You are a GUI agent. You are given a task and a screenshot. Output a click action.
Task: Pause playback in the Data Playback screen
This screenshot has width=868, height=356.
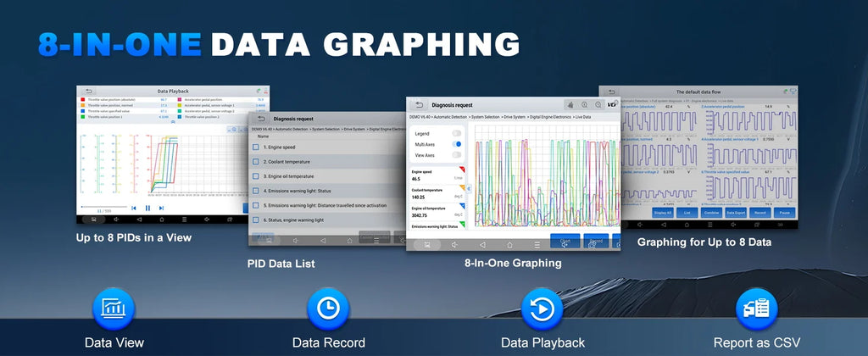[x=147, y=209]
